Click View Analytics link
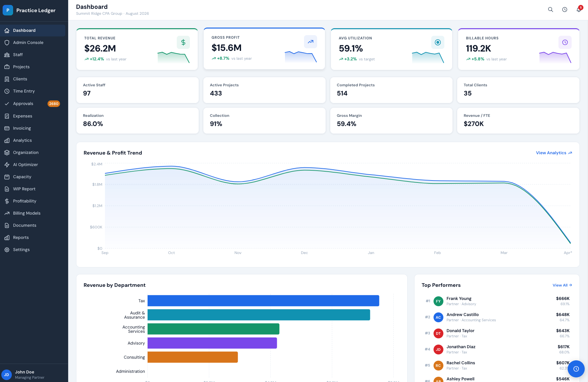Viewport: 588px width, 382px height. (554, 153)
